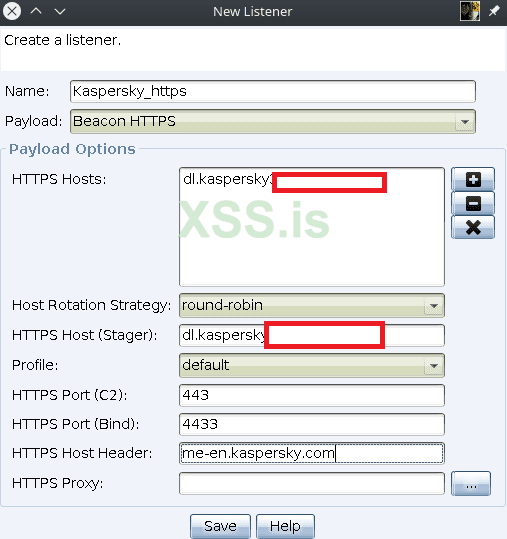507x539 pixels.
Task: Click the 'Name:' label
Action: click(x=27, y=91)
